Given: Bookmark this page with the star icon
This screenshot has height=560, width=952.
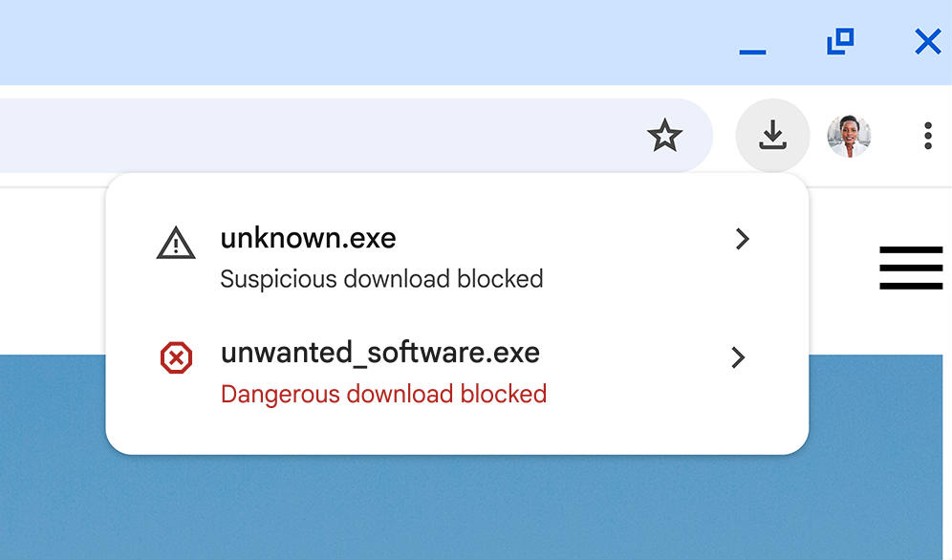Looking at the screenshot, I should 665,136.
